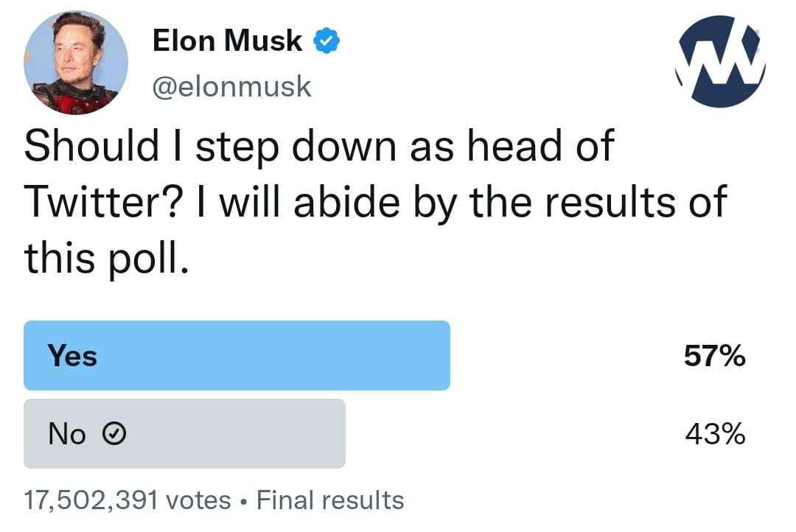Viewport: 796px width, 532px height.
Task: Click the dot separator before Final results
Action: [x=244, y=501]
